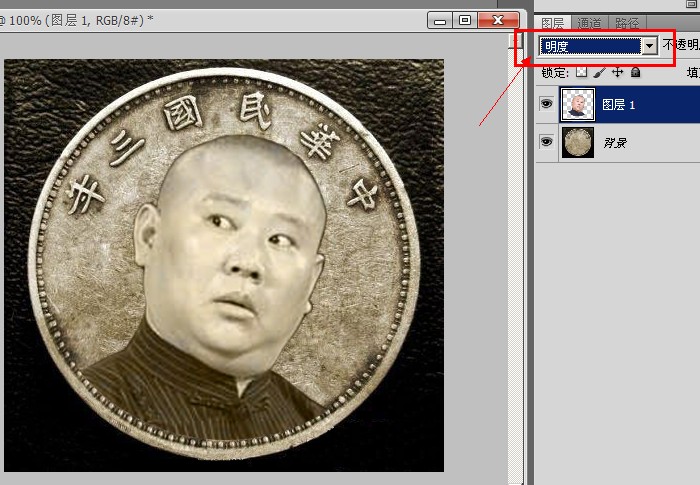This screenshot has height=485, width=700.
Task: Toggle lock image pixels brush icon
Action: point(600,72)
